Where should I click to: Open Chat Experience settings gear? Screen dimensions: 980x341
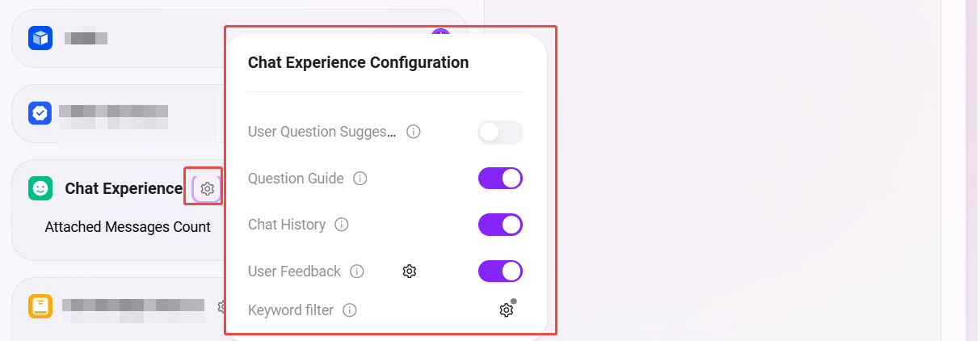207,188
